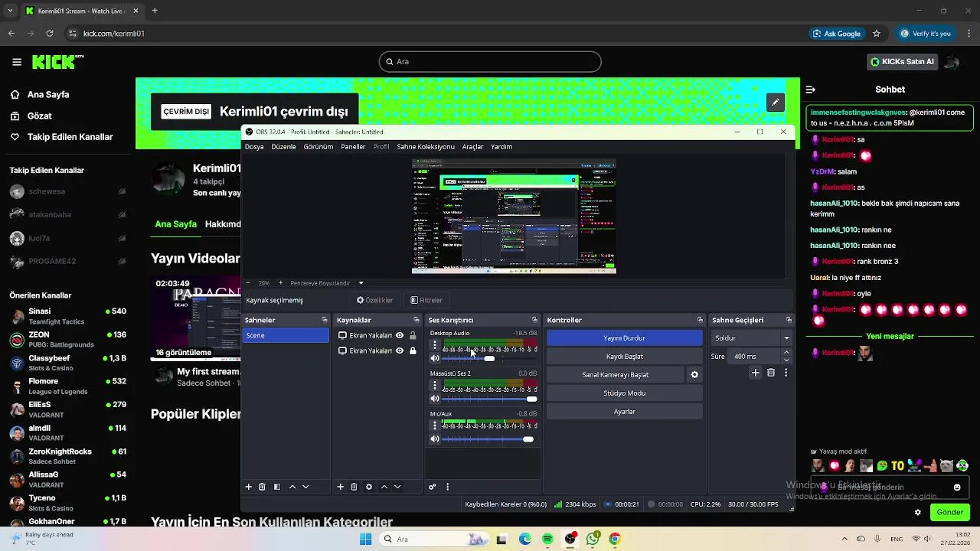This screenshot has width=980, height=551.
Task: Open scene filters icon in Sahneler toolbar
Action: (277, 487)
